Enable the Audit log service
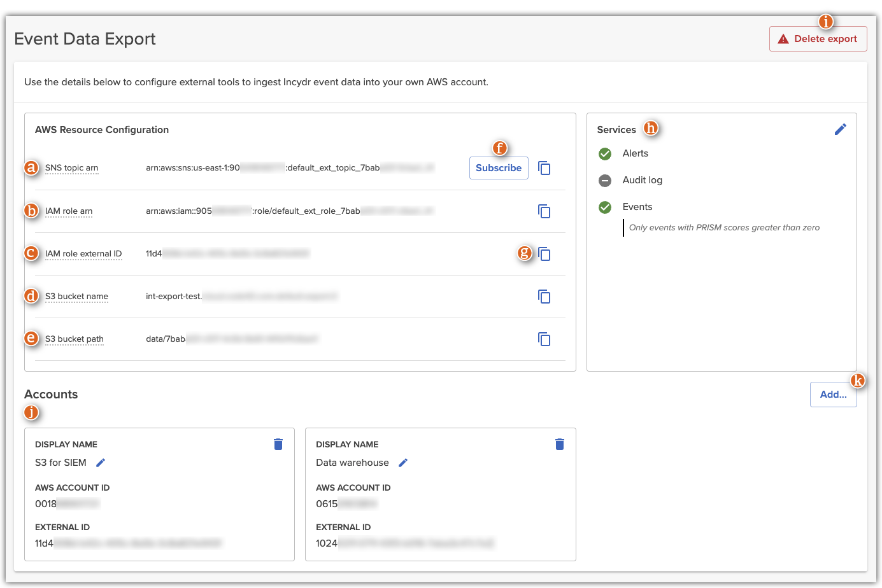The height and width of the screenshot is (588, 882). pyautogui.click(x=604, y=180)
